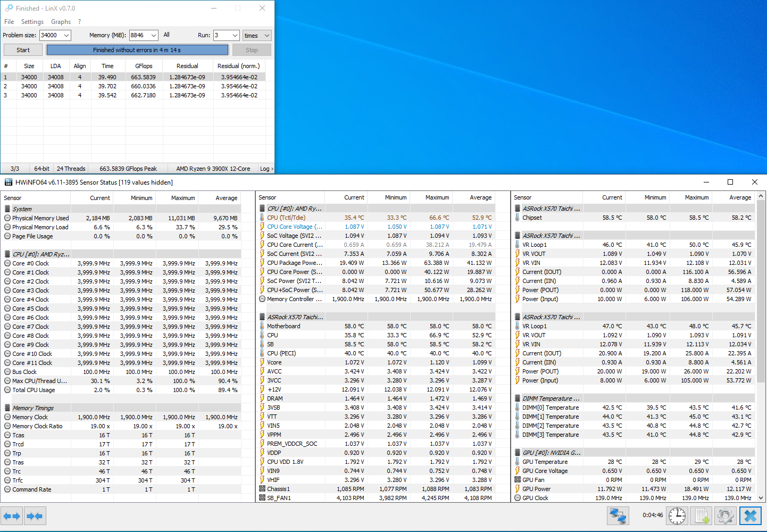Click the finished progress bar

coord(137,50)
